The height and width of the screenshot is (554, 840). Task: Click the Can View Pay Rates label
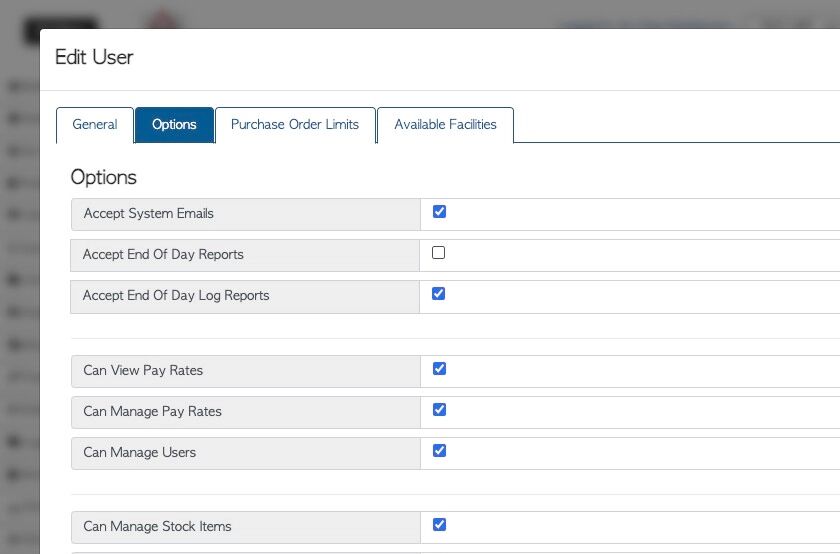[143, 371]
